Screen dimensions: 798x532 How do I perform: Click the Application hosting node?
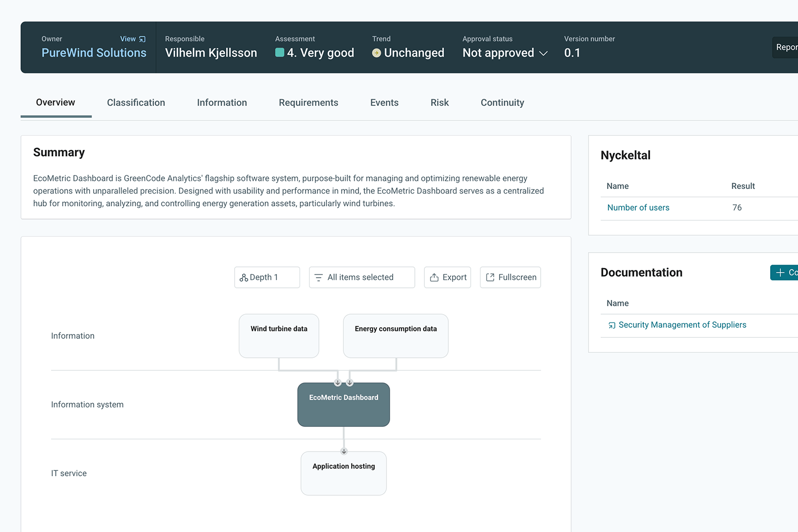[344, 473]
